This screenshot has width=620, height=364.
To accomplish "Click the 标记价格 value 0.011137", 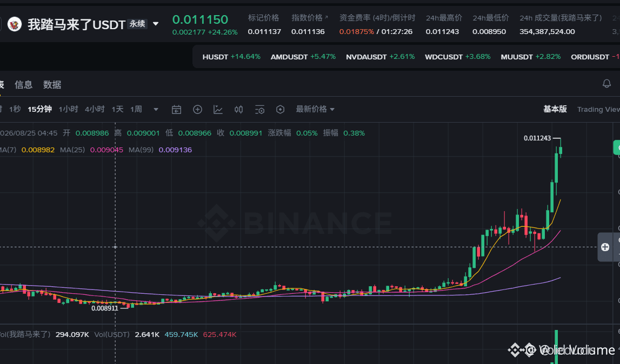I will point(264,32).
